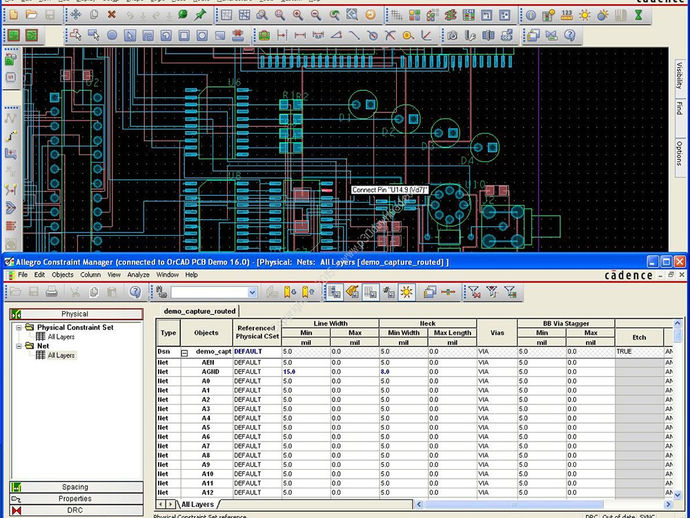Open the search combo box dropdown in Constraint Manager
The height and width of the screenshot is (518, 690).
tap(252, 292)
